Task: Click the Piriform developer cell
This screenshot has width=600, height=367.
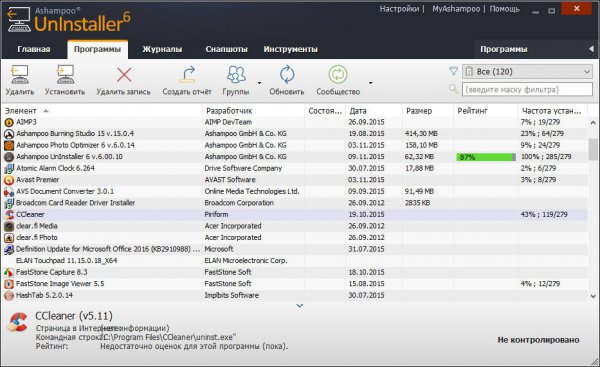Action: [216, 215]
